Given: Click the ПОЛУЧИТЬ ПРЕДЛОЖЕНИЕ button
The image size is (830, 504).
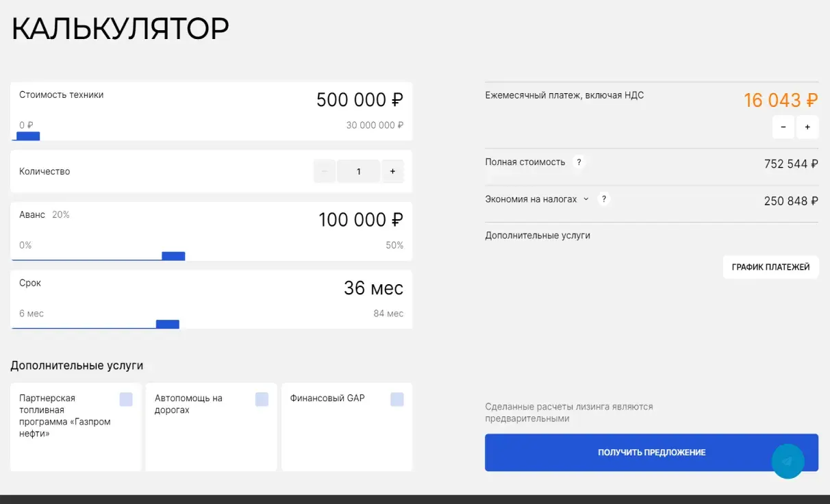Looking at the screenshot, I should point(651,453).
